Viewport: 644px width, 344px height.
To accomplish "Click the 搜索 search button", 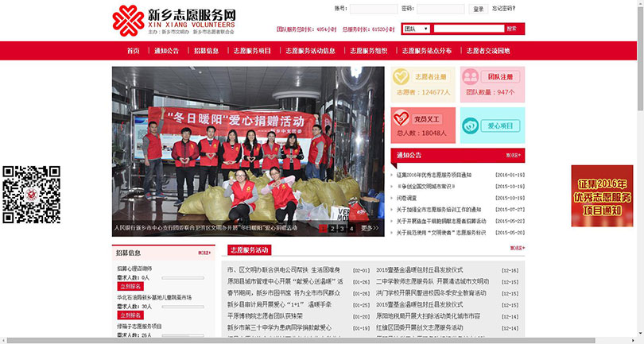I will coord(511,29).
